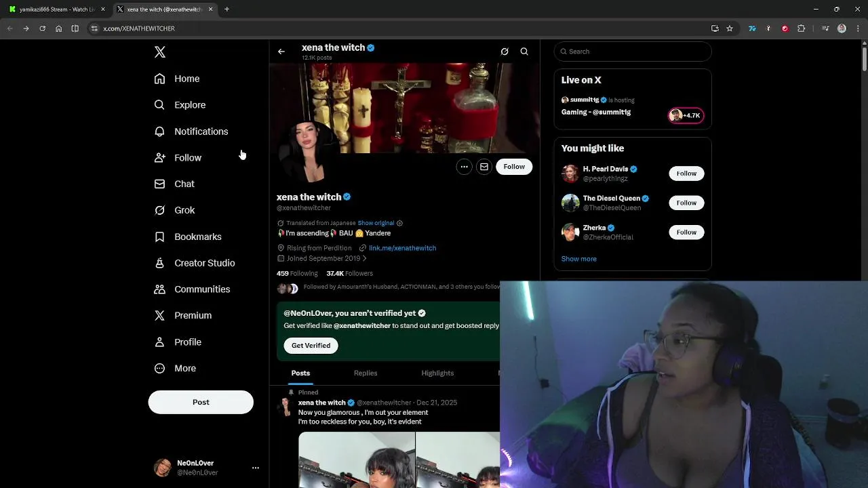Open the browser extensions puzzle icon

click(x=802, y=28)
